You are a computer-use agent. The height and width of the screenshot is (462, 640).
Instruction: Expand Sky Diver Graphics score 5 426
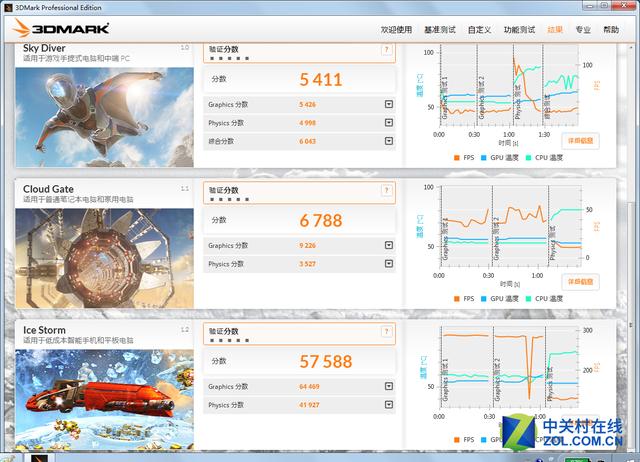[x=389, y=104]
